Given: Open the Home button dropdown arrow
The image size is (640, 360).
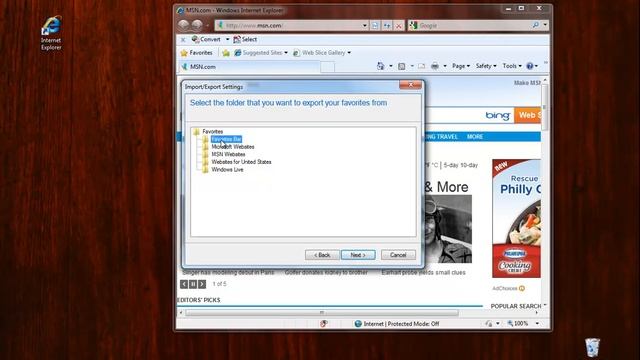Looking at the screenshot, I should (x=391, y=66).
